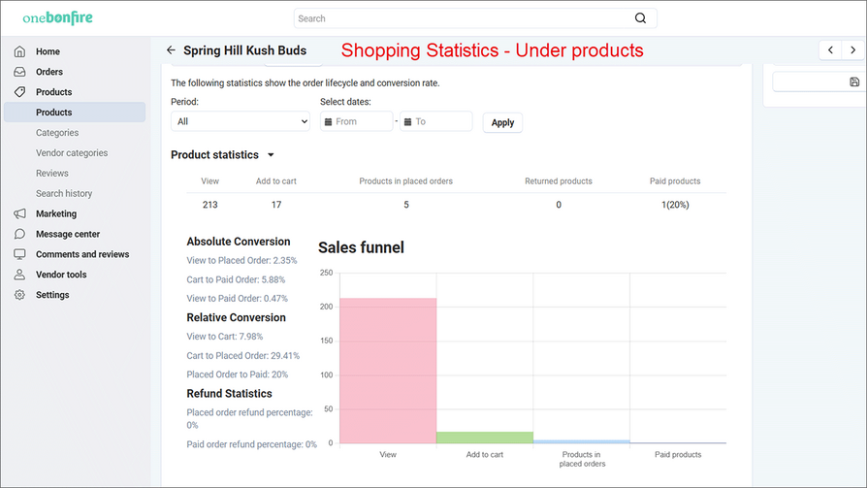Open Home from the sidebar
This screenshot has height=488, width=868.
click(x=48, y=51)
